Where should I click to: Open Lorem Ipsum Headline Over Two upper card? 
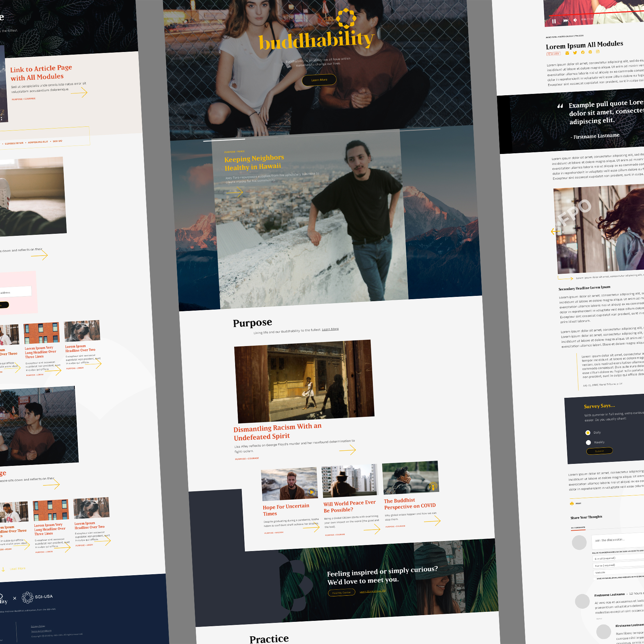80,348
